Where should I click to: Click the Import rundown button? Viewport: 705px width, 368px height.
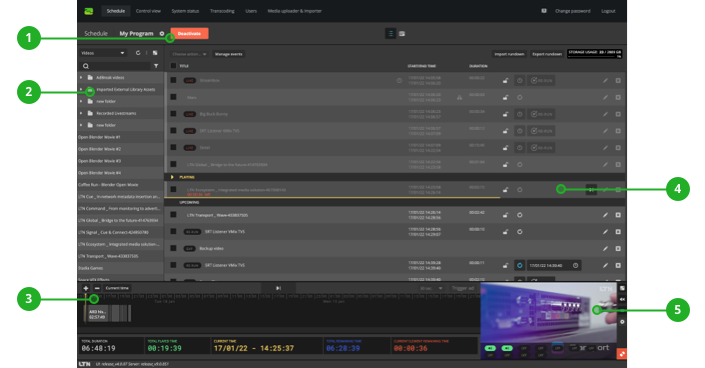click(x=509, y=54)
